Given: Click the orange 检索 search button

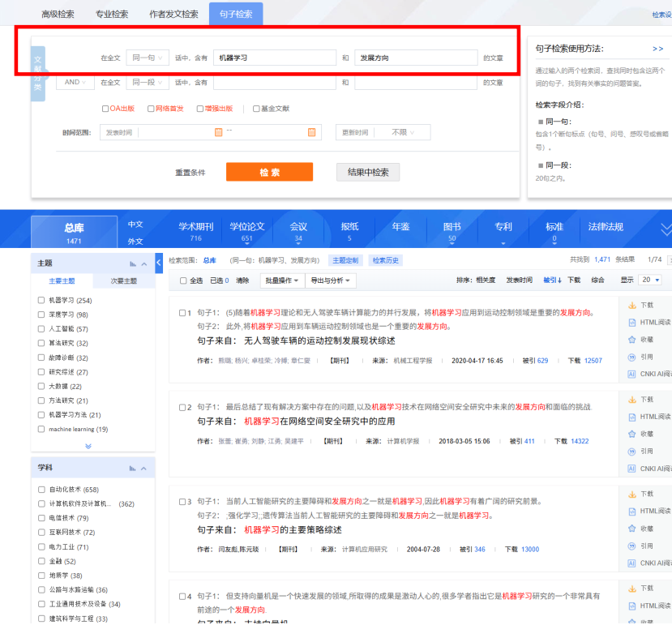Looking at the screenshot, I should point(269,172).
